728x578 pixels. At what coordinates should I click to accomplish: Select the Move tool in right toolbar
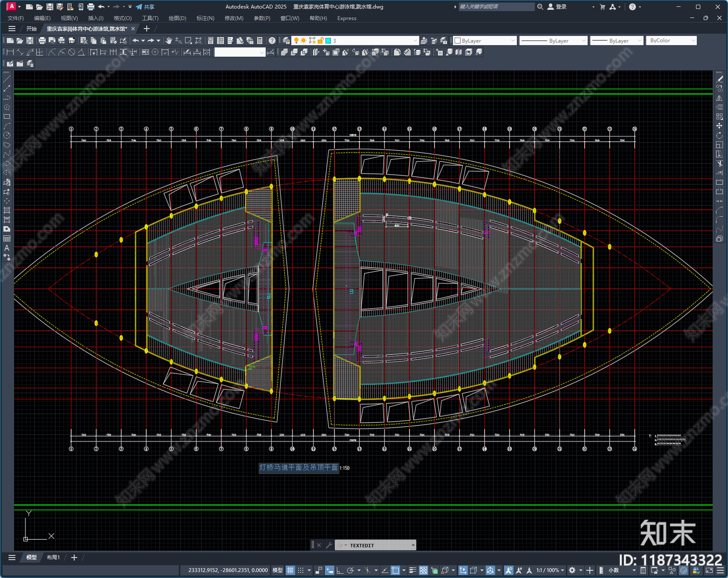coord(719,126)
